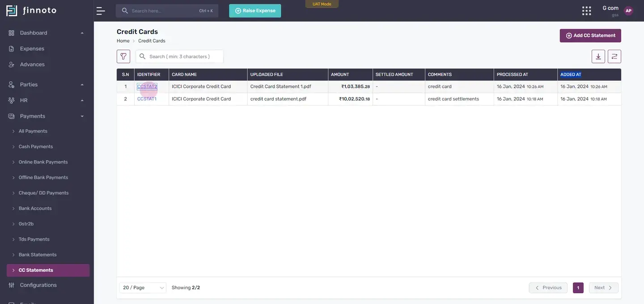Open the apps grid icon
The image size is (644, 304).
pyautogui.click(x=586, y=11)
